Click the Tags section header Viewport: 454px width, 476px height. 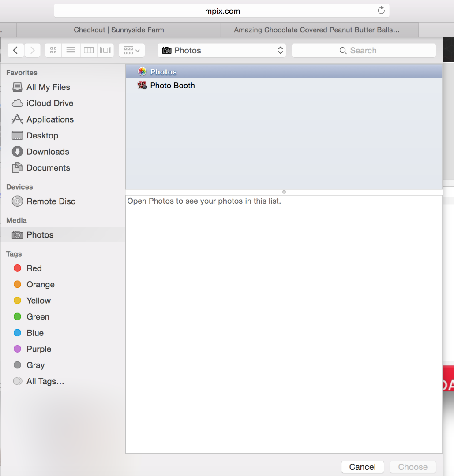[x=14, y=254]
